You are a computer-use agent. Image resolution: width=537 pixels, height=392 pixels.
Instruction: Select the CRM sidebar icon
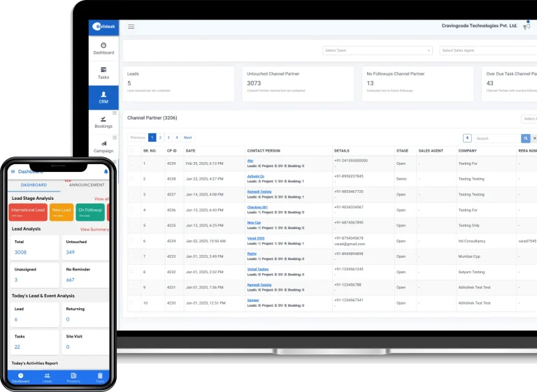click(103, 96)
